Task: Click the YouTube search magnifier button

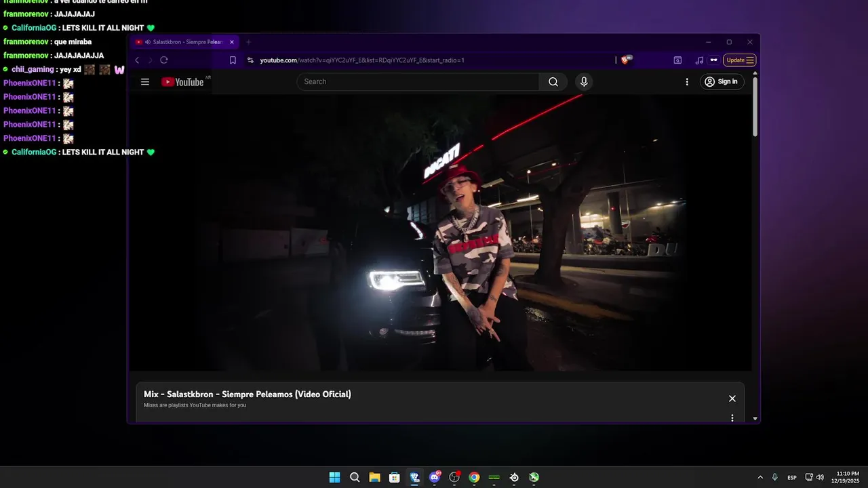Action: (553, 82)
